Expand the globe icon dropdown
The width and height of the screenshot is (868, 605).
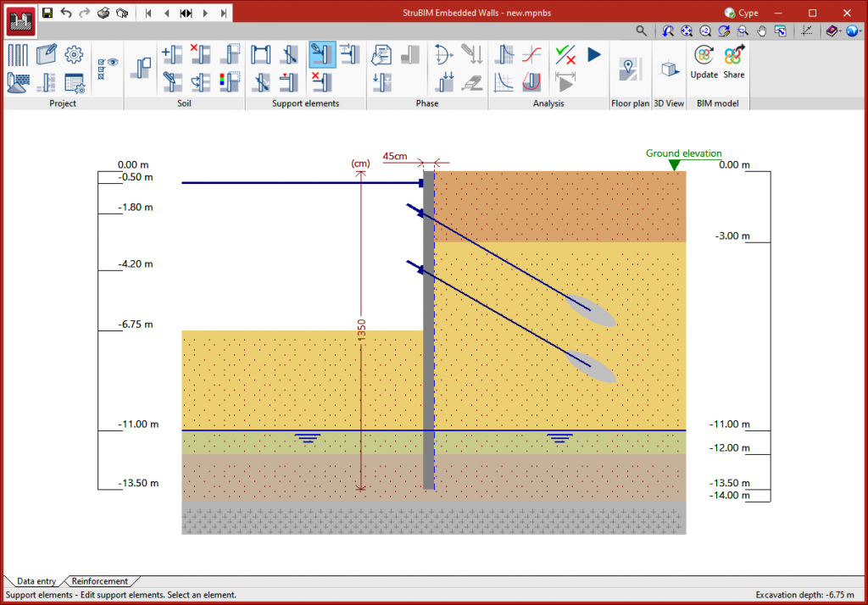(x=854, y=31)
